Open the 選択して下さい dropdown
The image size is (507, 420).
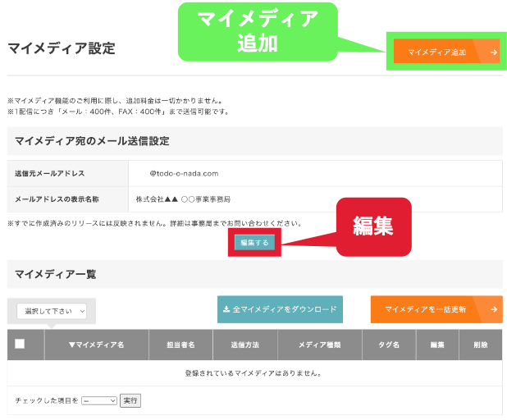click(55, 311)
